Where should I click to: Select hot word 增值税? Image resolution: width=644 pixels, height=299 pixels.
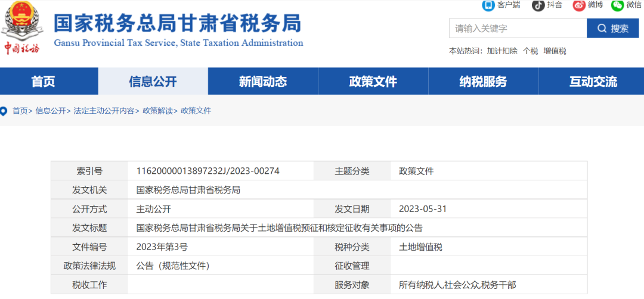pyautogui.click(x=555, y=51)
